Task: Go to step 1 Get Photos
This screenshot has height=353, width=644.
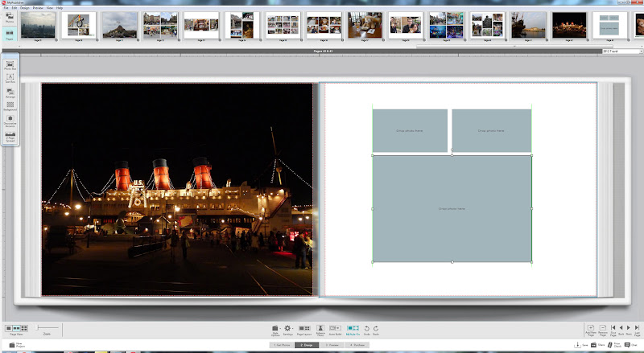Action: (282, 345)
